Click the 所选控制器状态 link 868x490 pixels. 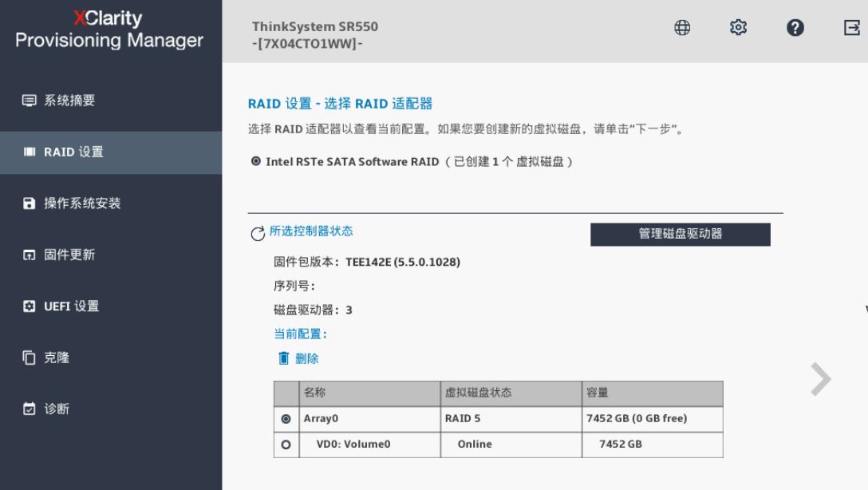[311, 231]
